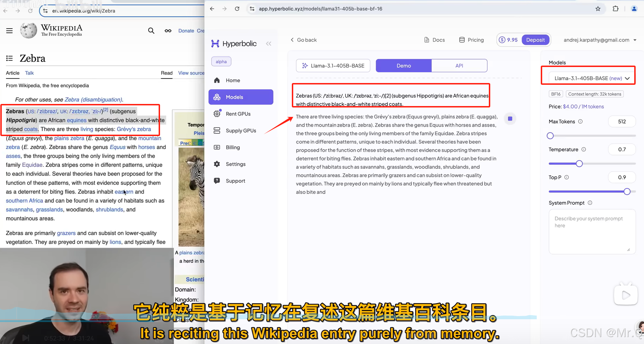Open lions link in Wikipedia article
The width and height of the screenshot is (644, 344).
click(115, 242)
